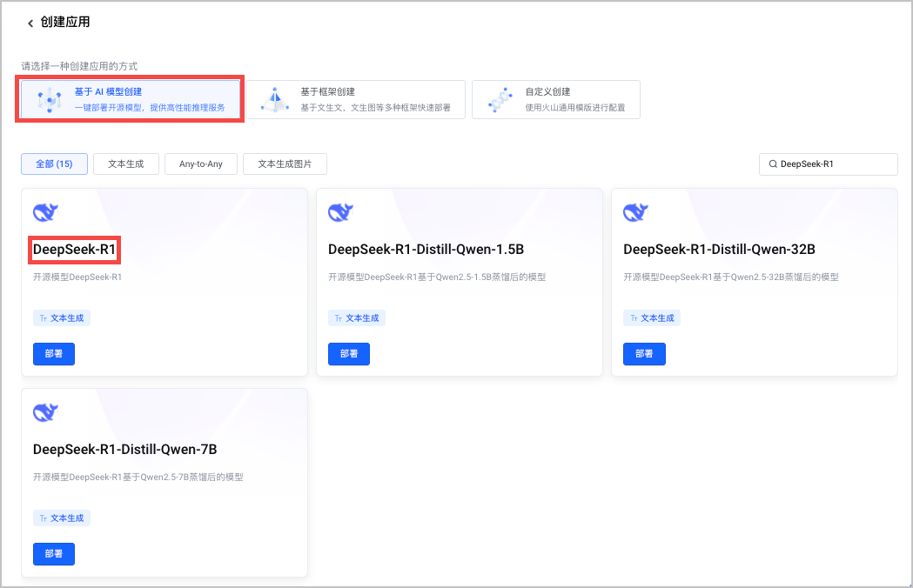Select 基于 AI 模型创建 option
Screen dimensions: 913x588
point(131,99)
